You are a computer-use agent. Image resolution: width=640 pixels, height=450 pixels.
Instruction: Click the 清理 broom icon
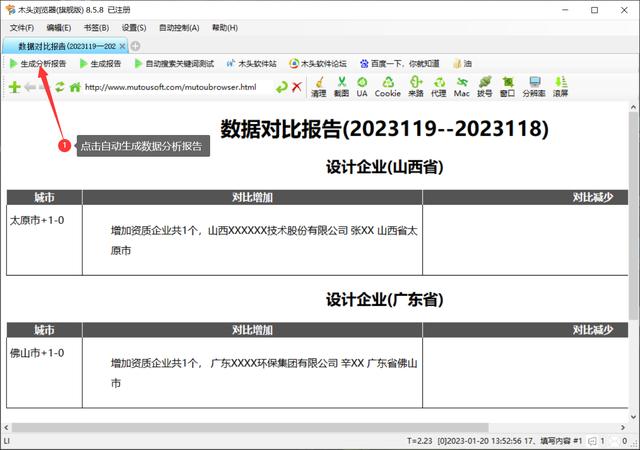[x=319, y=87]
